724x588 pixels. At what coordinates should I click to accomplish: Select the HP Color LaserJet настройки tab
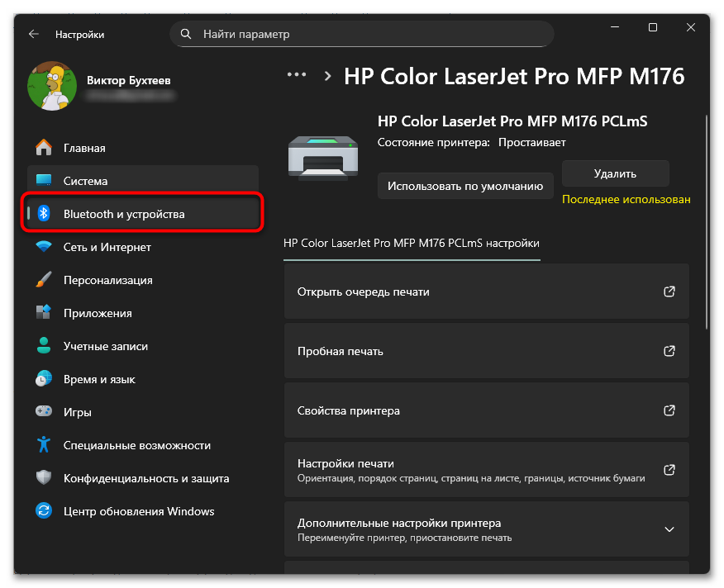411,244
